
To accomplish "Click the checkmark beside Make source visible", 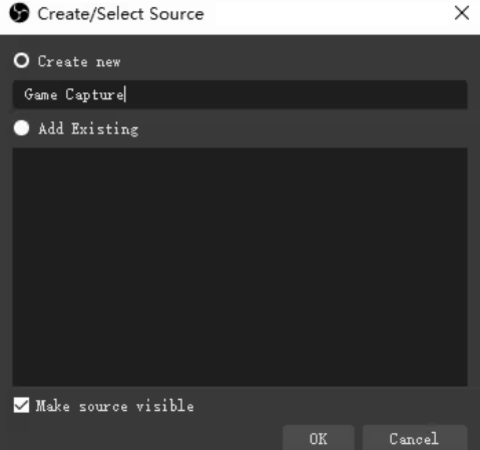I will 21,405.
